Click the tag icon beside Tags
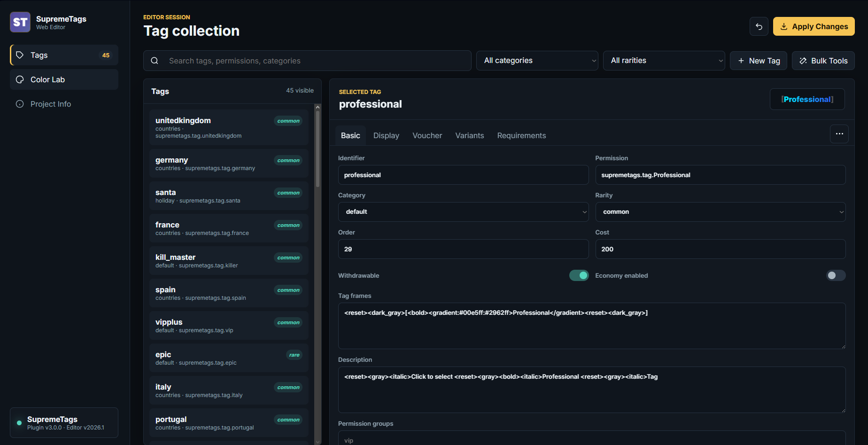The image size is (868, 445). click(20, 55)
